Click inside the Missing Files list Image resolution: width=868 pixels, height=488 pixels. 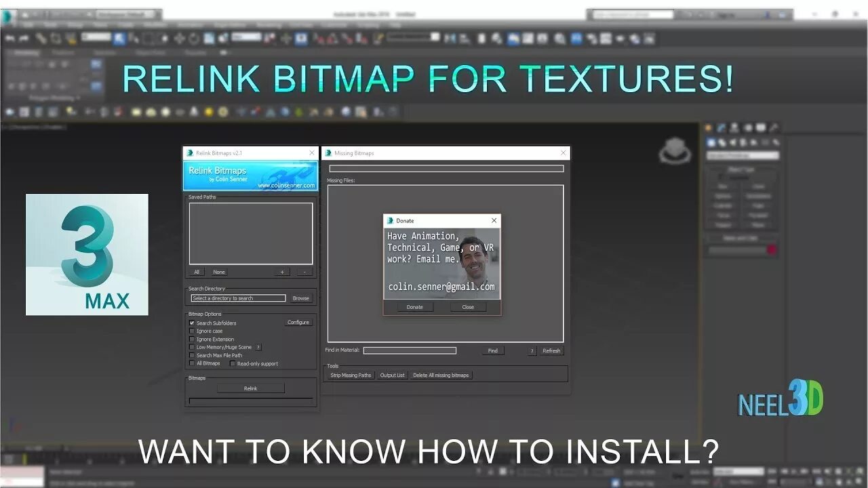click(x=446, y=264)
